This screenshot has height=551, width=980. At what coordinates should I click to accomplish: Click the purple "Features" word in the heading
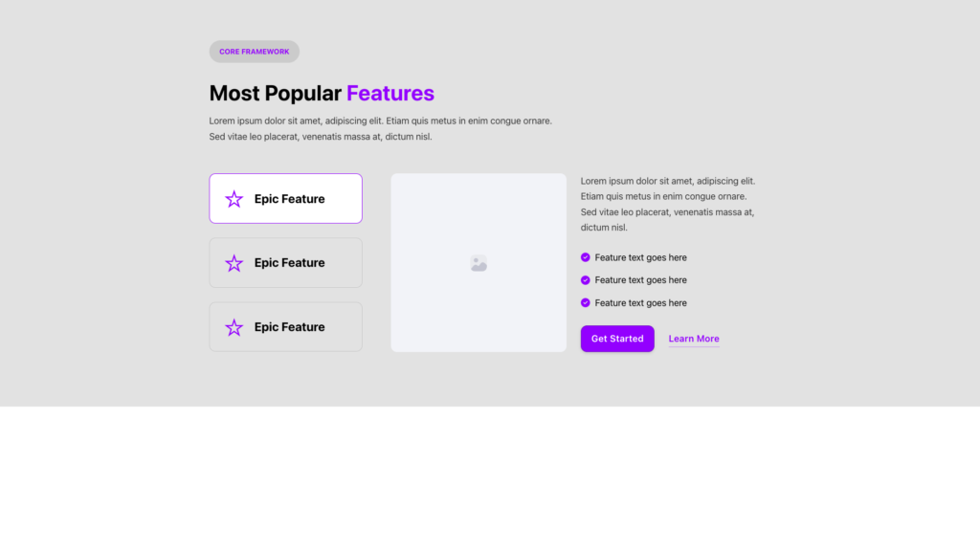point(390,94)
